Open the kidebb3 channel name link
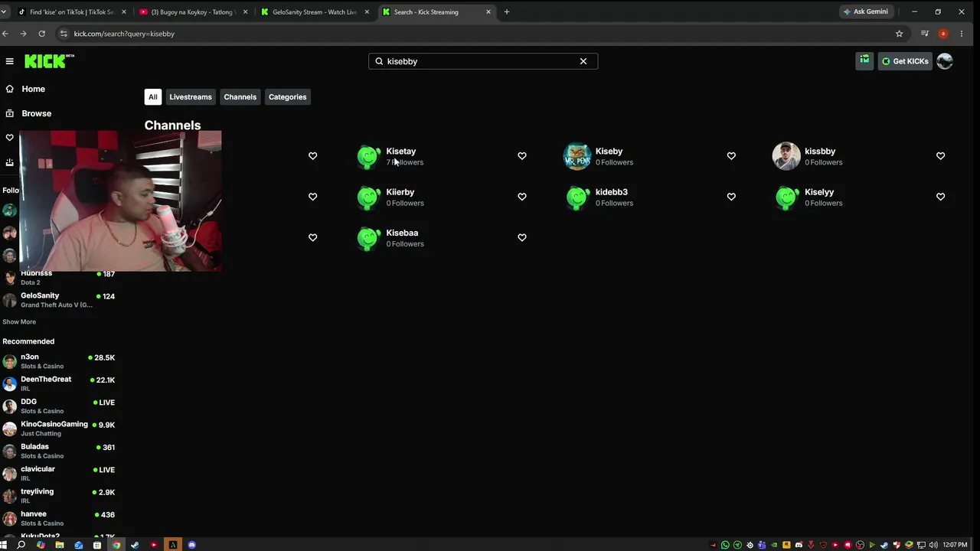This screenshot has width=980, height=551. [x=612, y=192]
